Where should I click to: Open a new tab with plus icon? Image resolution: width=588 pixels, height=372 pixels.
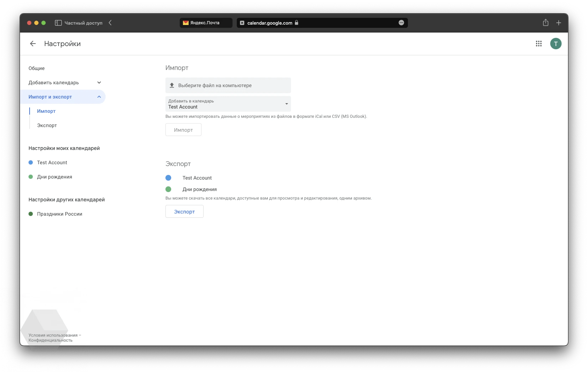click(558, 23)
